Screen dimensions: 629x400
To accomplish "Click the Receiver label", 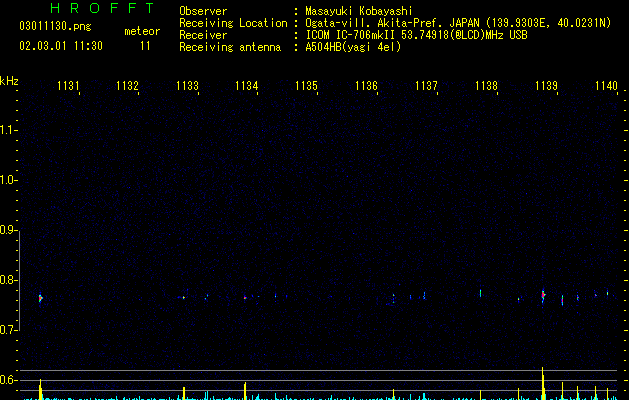I will coord(203,35).
